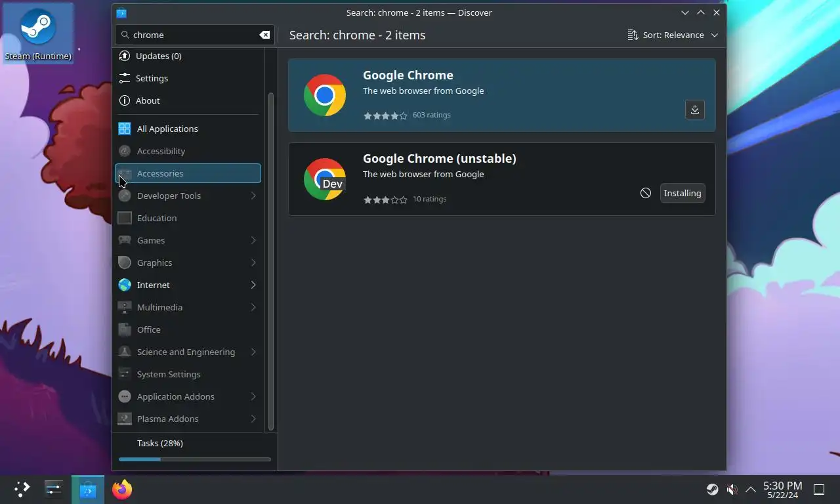
Task: Select the Office category
Action: tap(189, 329)
